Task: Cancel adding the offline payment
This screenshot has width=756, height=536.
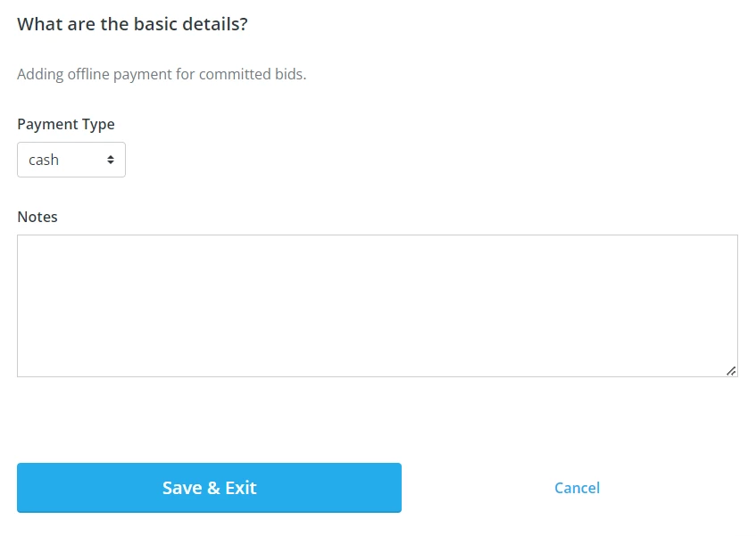Action: [x=577, y=488]
